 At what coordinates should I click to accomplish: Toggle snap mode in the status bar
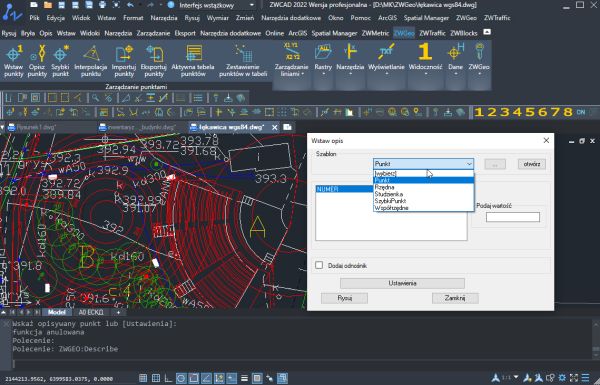(143, 378)
